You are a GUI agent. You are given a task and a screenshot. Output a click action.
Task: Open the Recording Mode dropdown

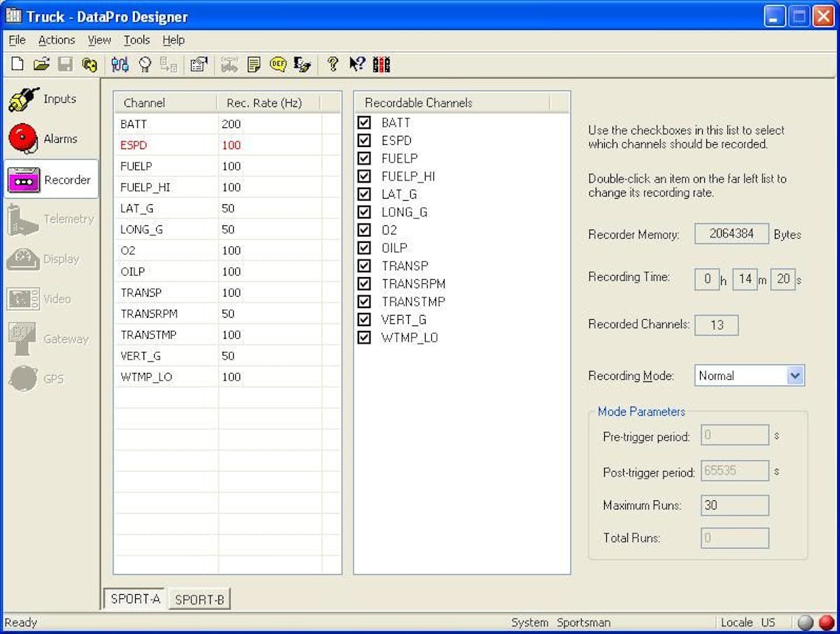pyautogui.click(x=794, y=376)
